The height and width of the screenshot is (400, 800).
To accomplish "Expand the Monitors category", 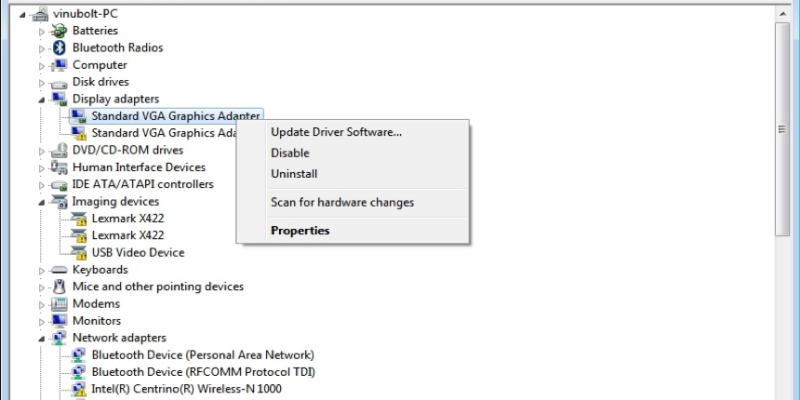I will (x=42, y=321).
